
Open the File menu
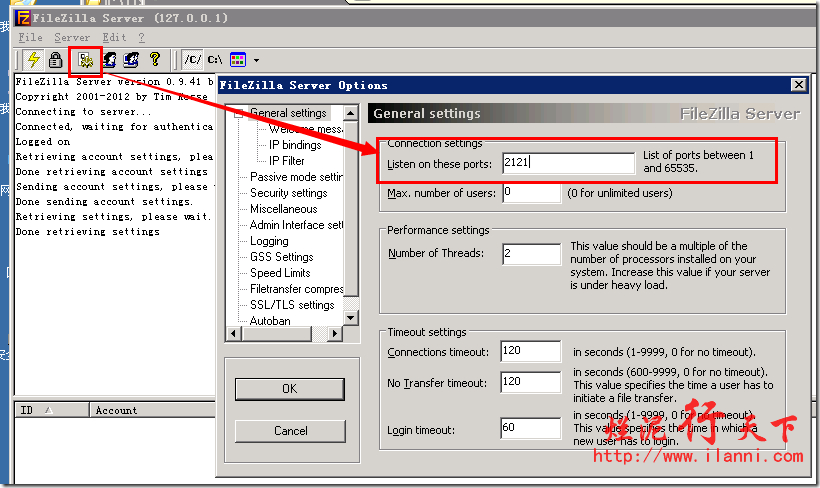30,38
